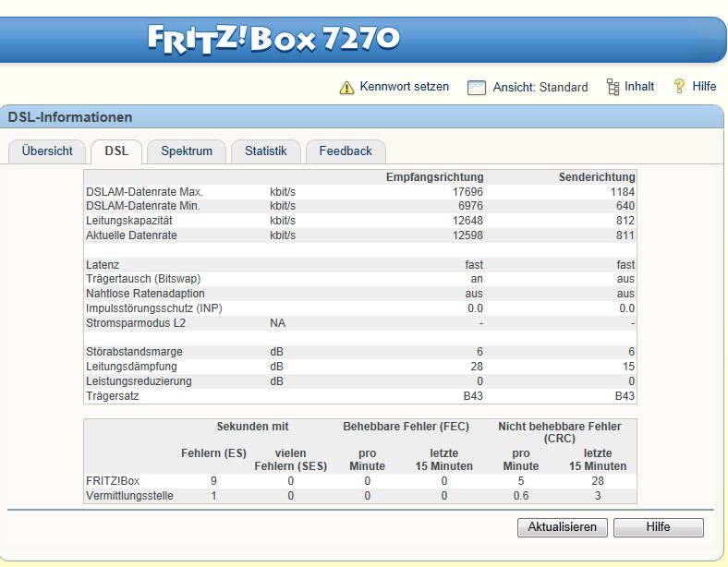Screen dimensions: 728x567
Task: Click the Sekunden mit header
Action: click(x=252, y=427)
